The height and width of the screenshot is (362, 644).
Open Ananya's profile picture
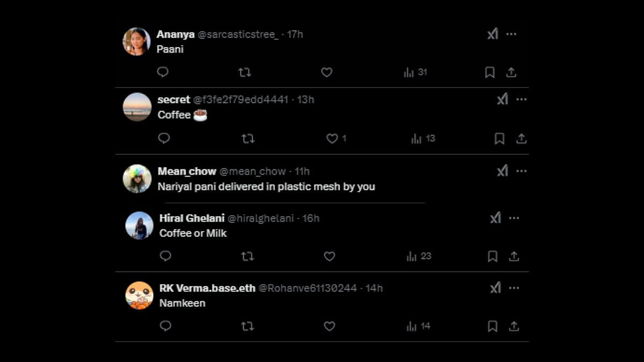(136, 41)
